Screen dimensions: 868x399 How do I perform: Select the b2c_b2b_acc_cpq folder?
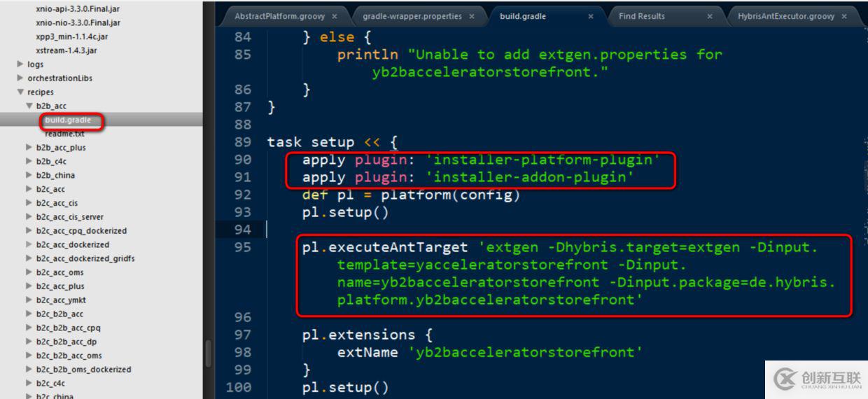69,328
